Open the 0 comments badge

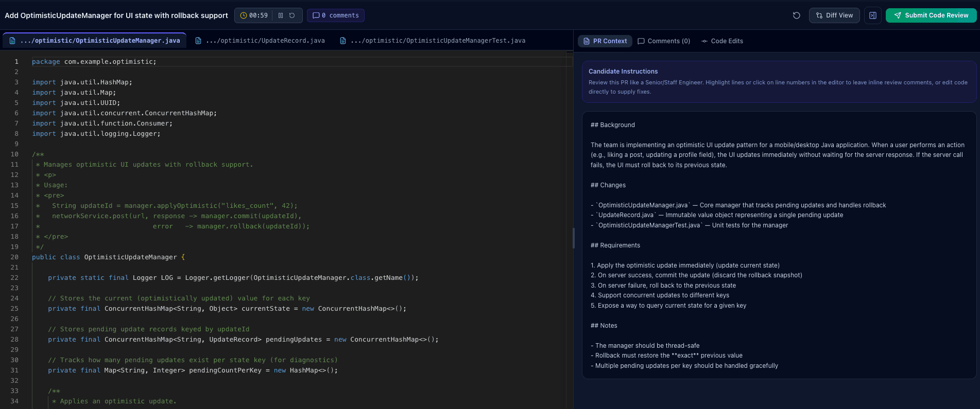tap(336, 15)
